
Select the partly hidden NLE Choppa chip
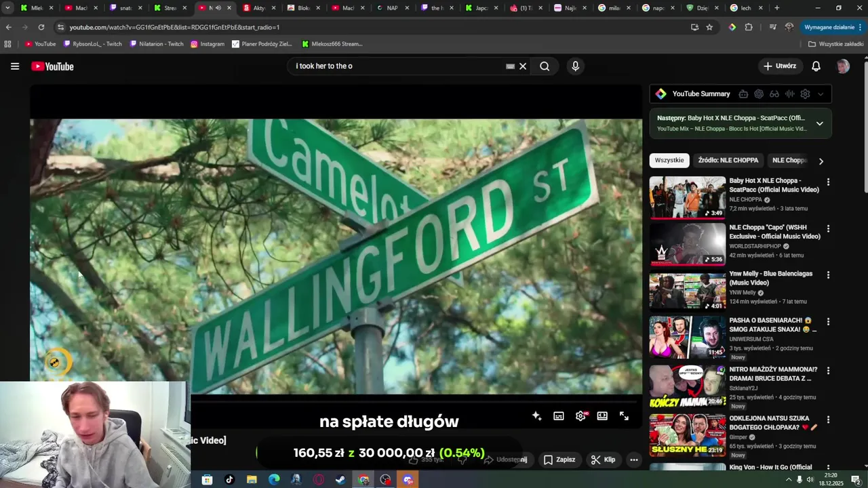[790, 161]
